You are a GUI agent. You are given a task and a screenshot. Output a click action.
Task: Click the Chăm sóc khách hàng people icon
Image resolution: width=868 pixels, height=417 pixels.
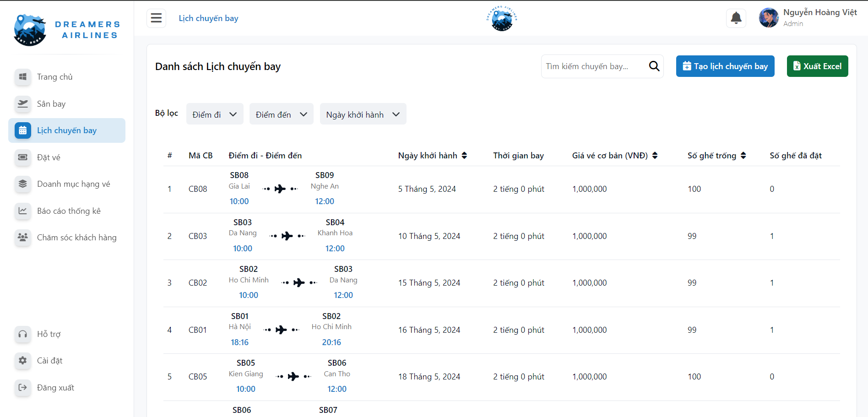[x=23, y=238]
